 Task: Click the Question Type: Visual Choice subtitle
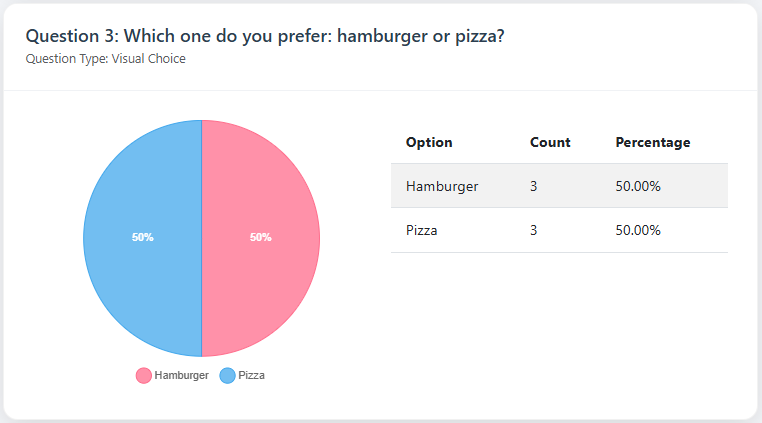point(105,59)
